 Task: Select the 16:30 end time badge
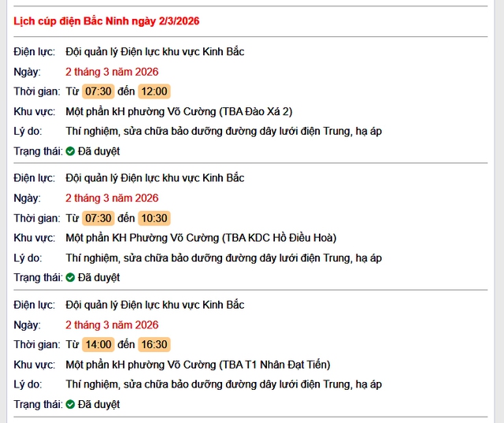154,344
